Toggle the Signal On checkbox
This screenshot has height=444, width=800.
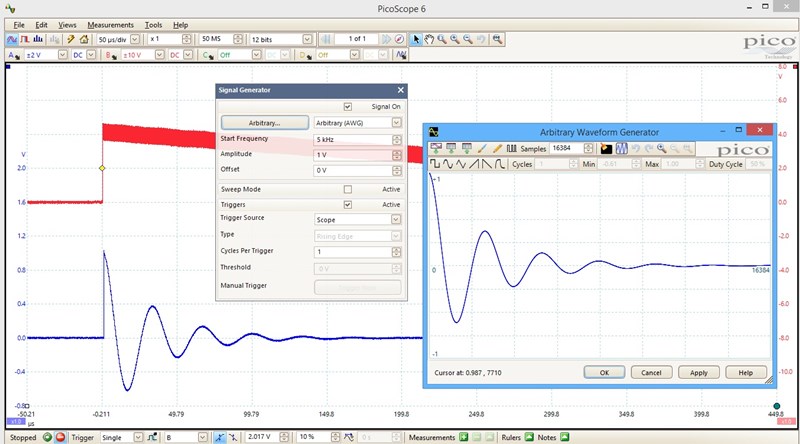point(347,107)
